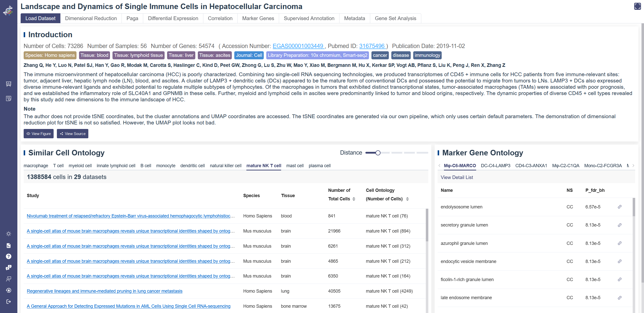This screenshot has height=313, width=644.
Task: Click the dataset search icon in sidebar
Action: 9,98
